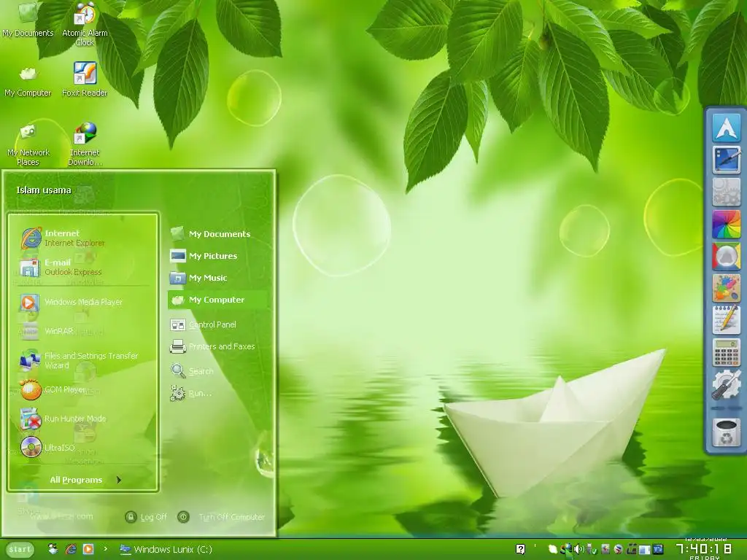This screenshot has width=747, height=560.
Task: Open the crystal ball dock icon
Action: point(726,256)
